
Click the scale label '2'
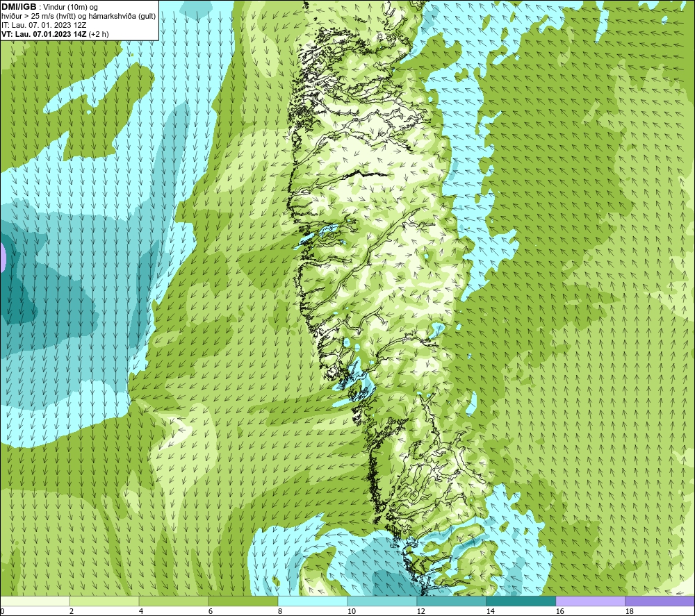point(72,612)
